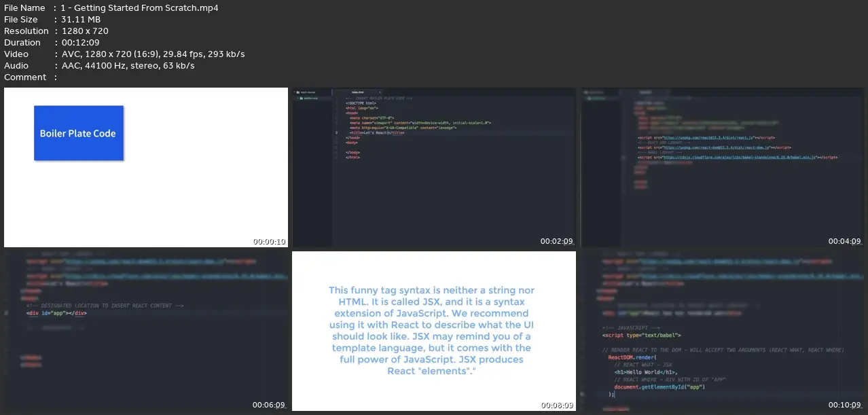Screen dimensions: 868x415
Task: Click the audio details 'AAC, 44100 Hz, stereo'
Action: (128, 65)
